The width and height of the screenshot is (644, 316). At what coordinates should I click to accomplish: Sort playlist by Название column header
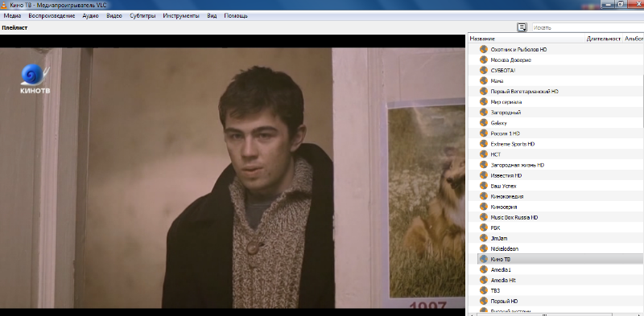point(526,39)
